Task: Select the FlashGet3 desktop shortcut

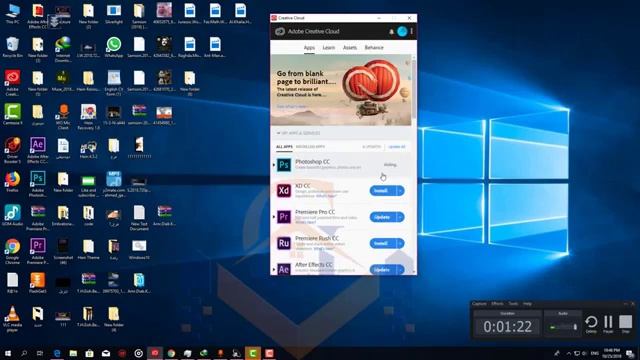Action: 38,283
